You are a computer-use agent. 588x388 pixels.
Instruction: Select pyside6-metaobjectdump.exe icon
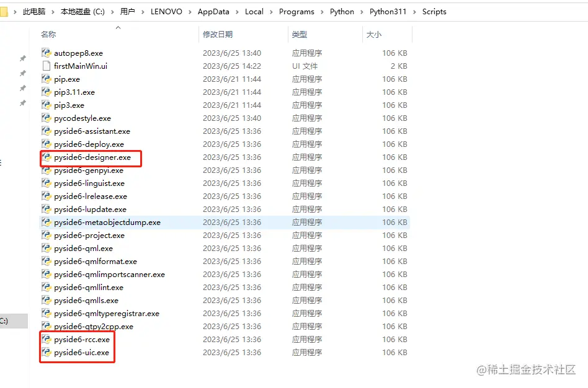click(x=46, y=223)
